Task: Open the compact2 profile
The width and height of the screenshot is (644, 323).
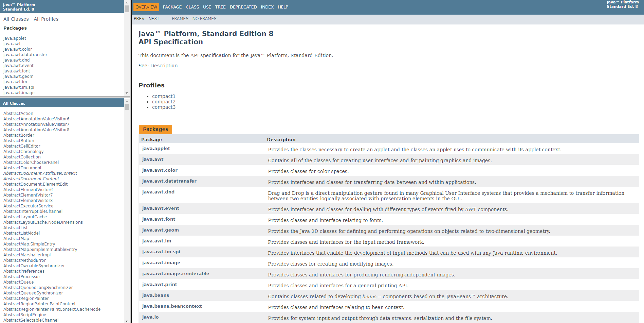Action: (x=164, y=102)
